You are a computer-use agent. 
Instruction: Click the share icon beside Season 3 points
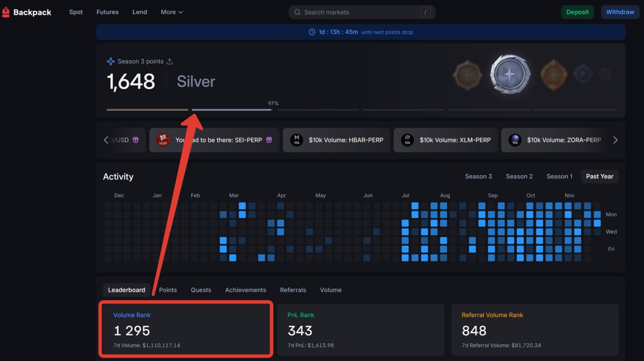(170, 61)
